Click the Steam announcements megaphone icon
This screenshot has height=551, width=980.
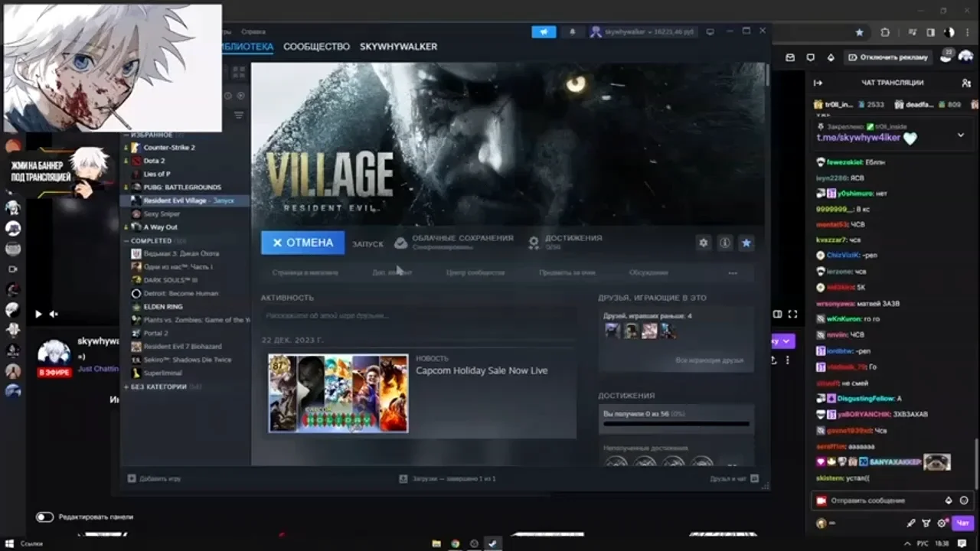point(544,32)
